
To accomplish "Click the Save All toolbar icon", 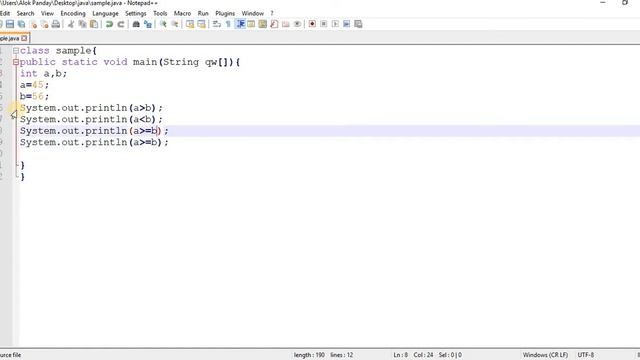I will click(22, 24).
